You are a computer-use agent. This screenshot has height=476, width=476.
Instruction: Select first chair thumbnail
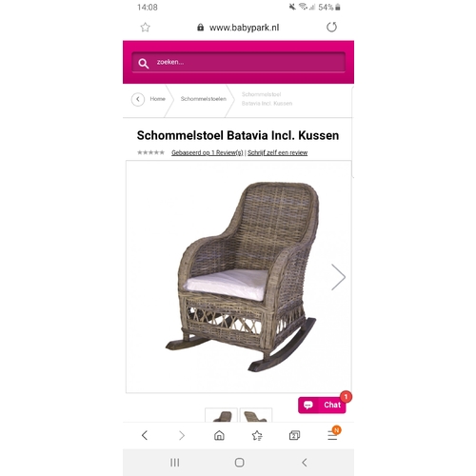click(x=221, y=415)
